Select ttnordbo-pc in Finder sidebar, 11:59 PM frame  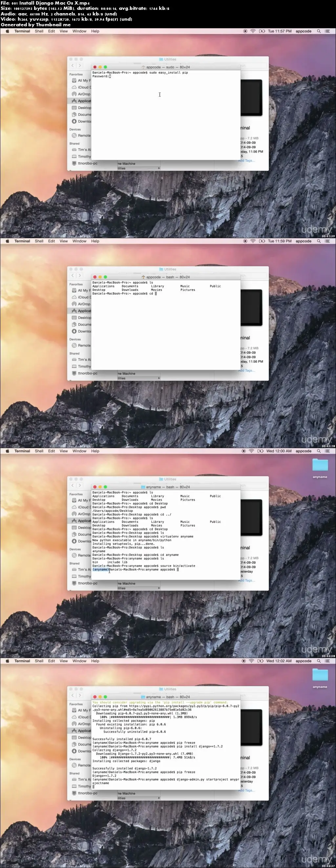85,373
